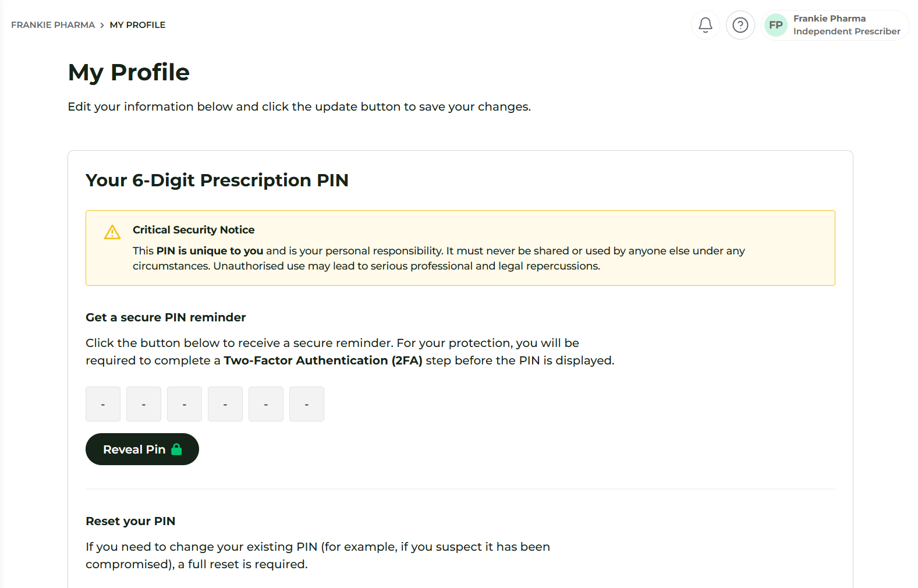
Task: Click the second PIN digit box
Action: point(144,404)
